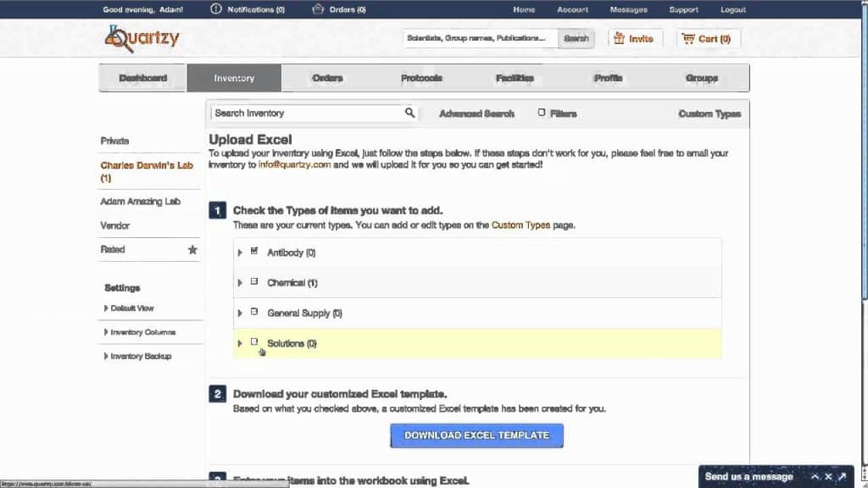Select Private in the sidebar
This screenshot has height=488, width=868.
click(114, 141)
